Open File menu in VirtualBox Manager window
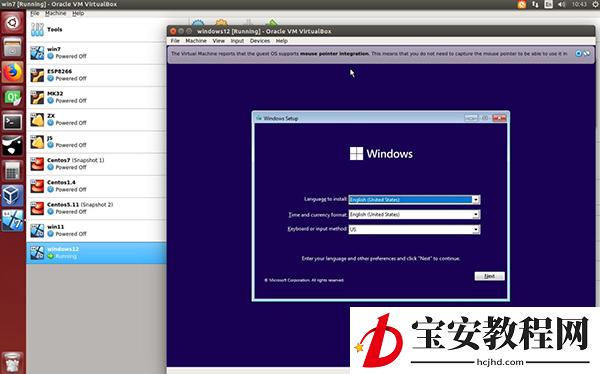This screenshot has width=600, height=374. coord(35,13)
